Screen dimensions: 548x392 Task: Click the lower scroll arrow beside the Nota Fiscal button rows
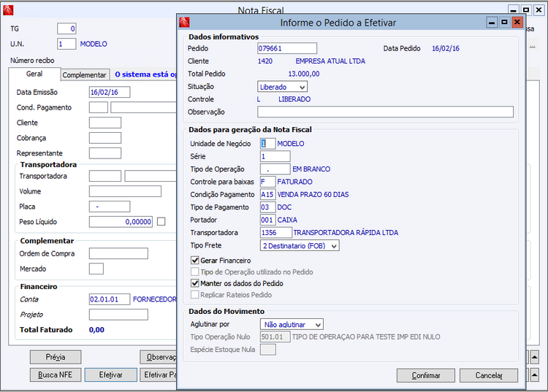click(x=535, y=375)
